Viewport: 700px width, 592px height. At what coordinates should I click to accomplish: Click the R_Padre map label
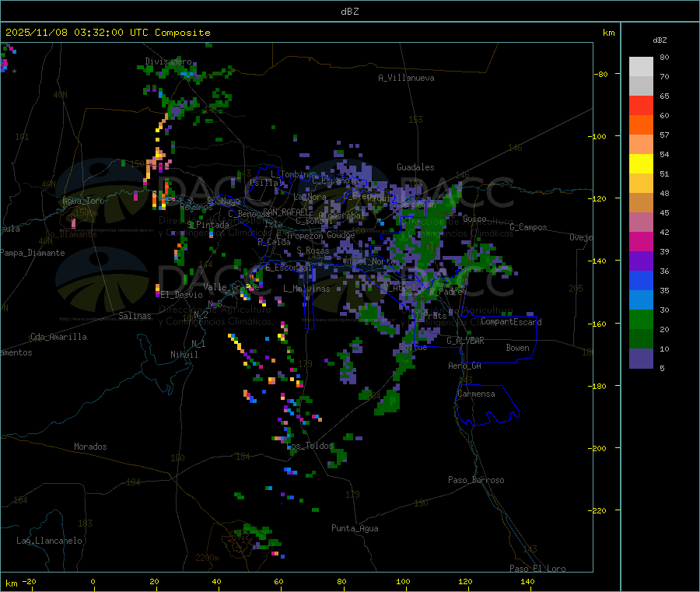(x=446, y=292)
